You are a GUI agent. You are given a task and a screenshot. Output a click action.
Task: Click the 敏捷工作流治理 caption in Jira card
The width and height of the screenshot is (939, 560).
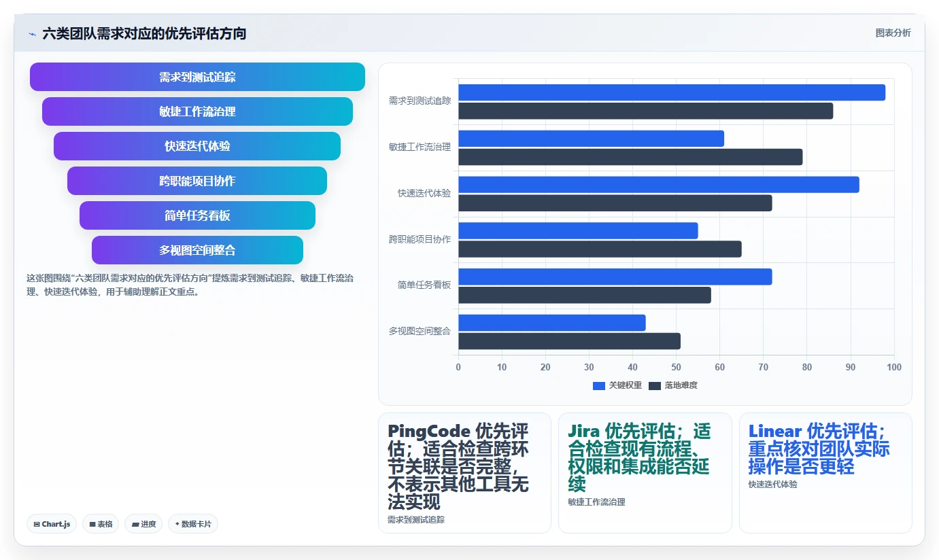pyautogui.click(x=596, y=502)
